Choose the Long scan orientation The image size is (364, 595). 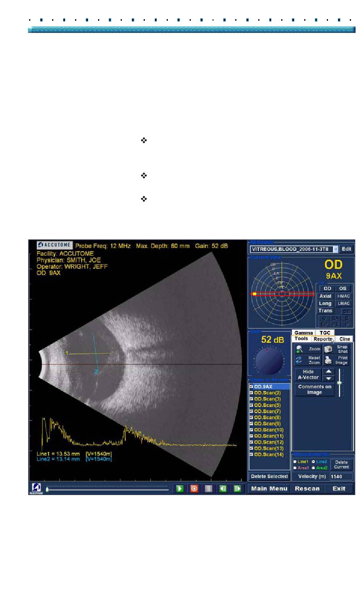pos(325,303)
